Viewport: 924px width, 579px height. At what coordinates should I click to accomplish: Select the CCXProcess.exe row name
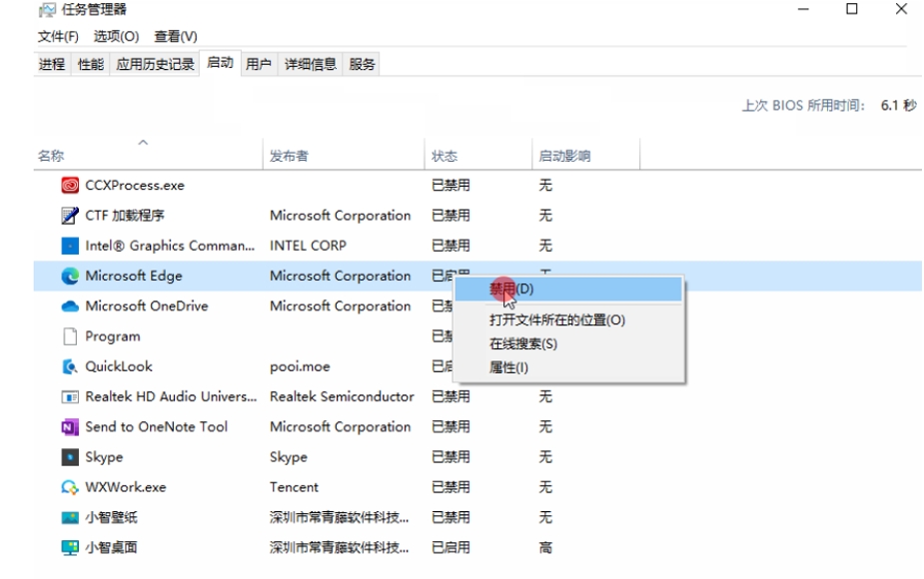point(135,186)
